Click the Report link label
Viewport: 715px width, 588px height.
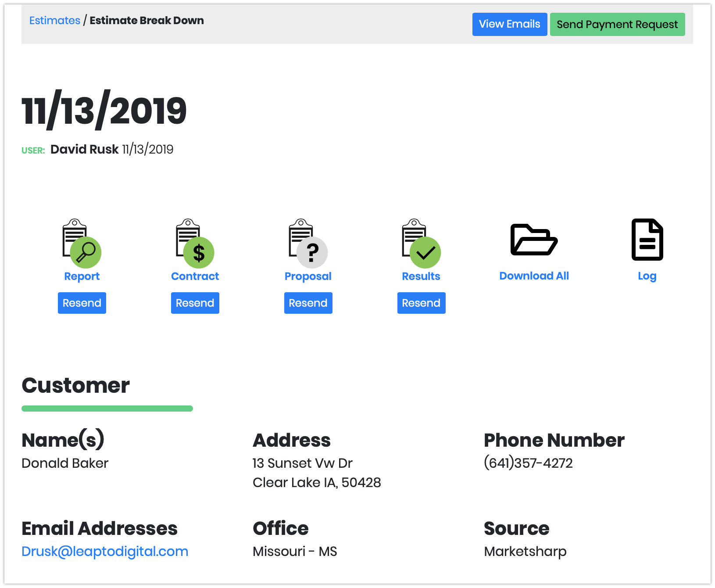pyautogui.click(x=82, y=276)
